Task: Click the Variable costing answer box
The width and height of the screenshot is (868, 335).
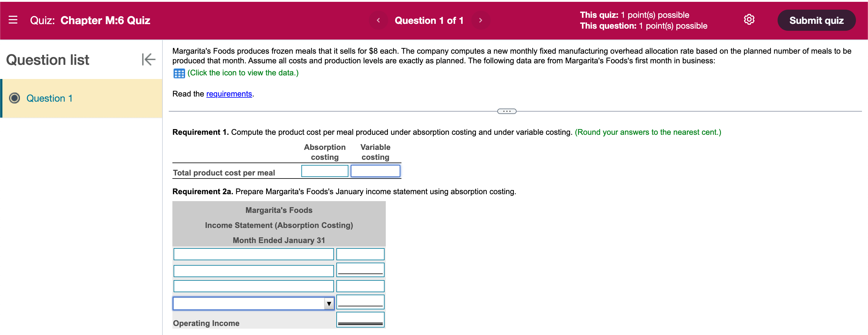Action: (x=375, y=171)
